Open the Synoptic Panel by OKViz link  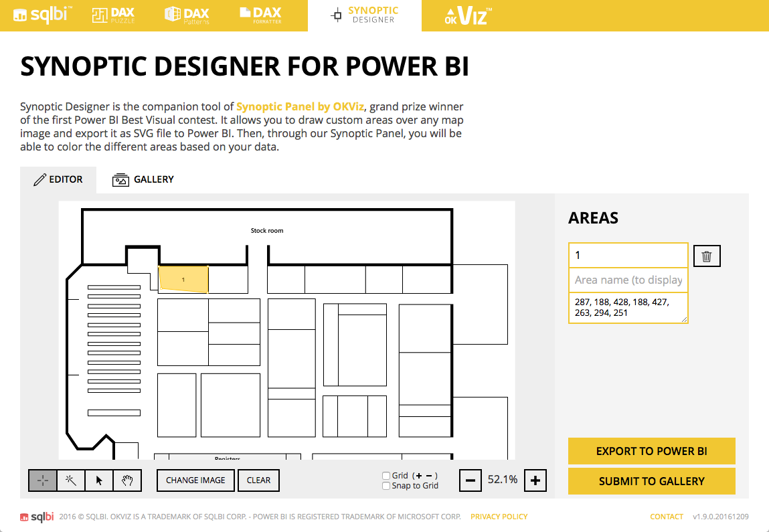point(300,106)
